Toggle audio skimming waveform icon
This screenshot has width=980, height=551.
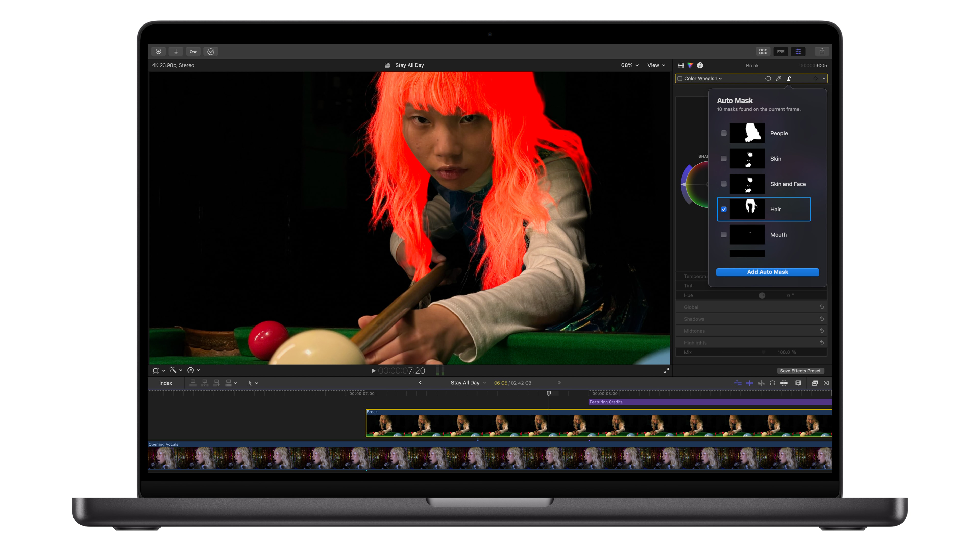(761, 383)
